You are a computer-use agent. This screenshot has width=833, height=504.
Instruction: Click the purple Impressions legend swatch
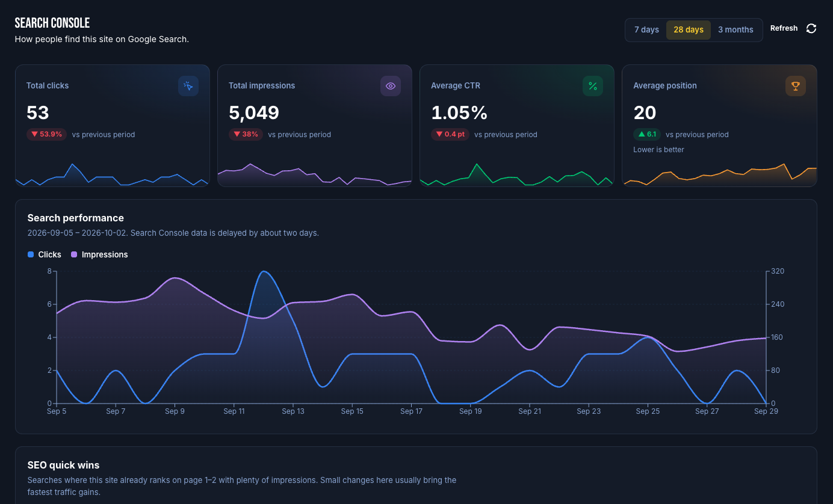[74, 255]
